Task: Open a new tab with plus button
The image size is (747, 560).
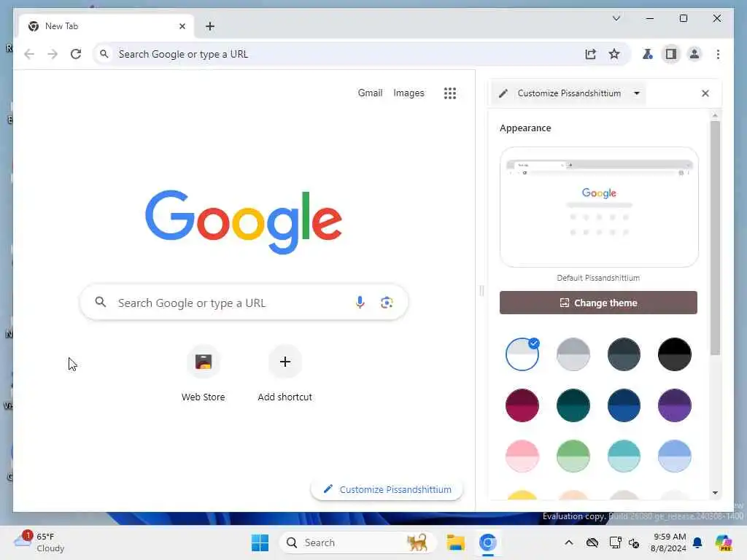Action: pos(210,26)
